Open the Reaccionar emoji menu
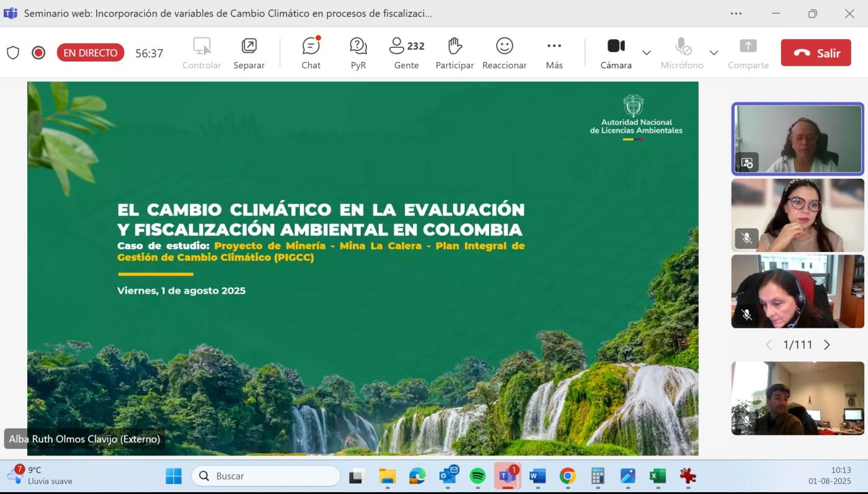This screenshot has width=868, height=494. tap(504, 53)
